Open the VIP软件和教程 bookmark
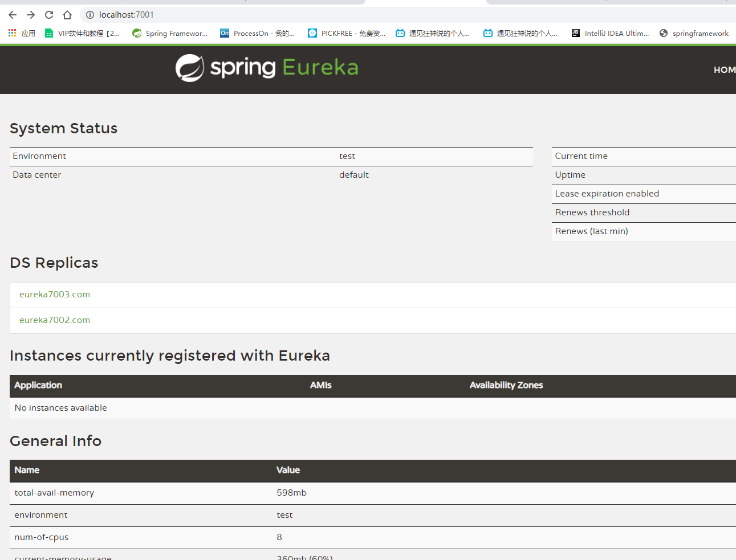The image size is (736, 560). [83, 33]
